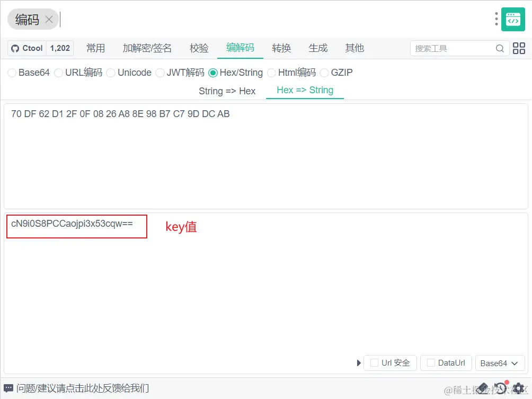Click in the hex input text area
Image resolution: width=532 pixels, height=399 pixels.
point(266,156)
